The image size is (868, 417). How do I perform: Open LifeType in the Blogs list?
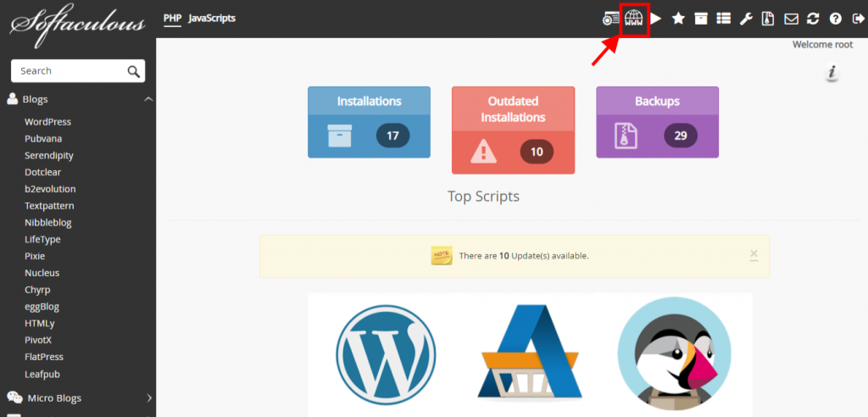42,239
